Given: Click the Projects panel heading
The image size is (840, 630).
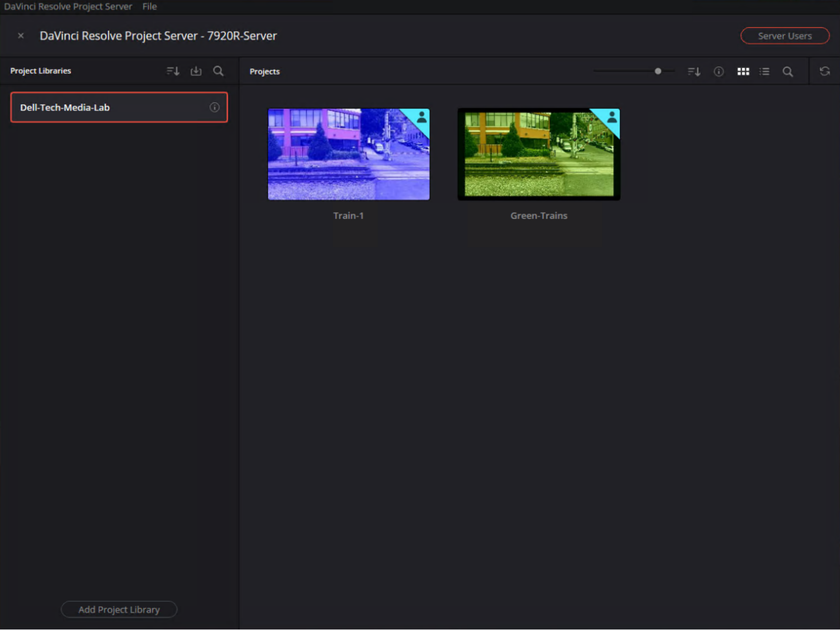Looking at the screenshot, I should (264, 71).
